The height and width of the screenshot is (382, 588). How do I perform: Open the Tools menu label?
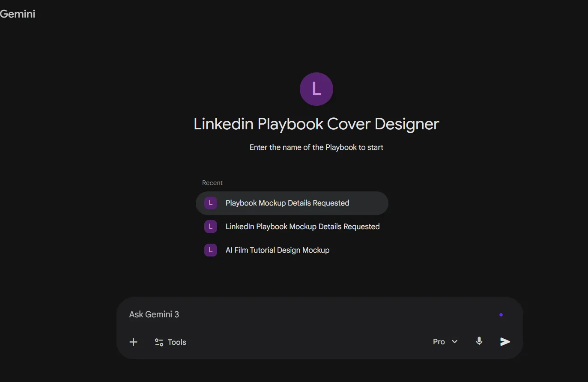[177, 342]
